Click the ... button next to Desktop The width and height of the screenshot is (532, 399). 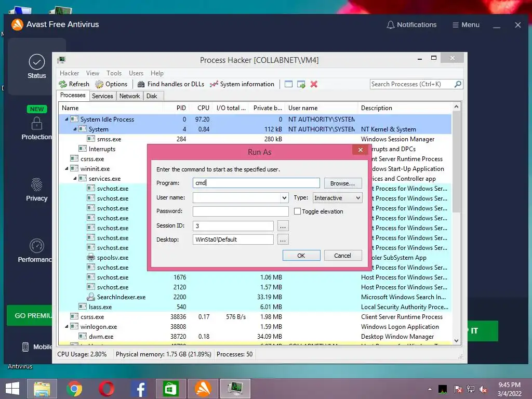(283, 240)
